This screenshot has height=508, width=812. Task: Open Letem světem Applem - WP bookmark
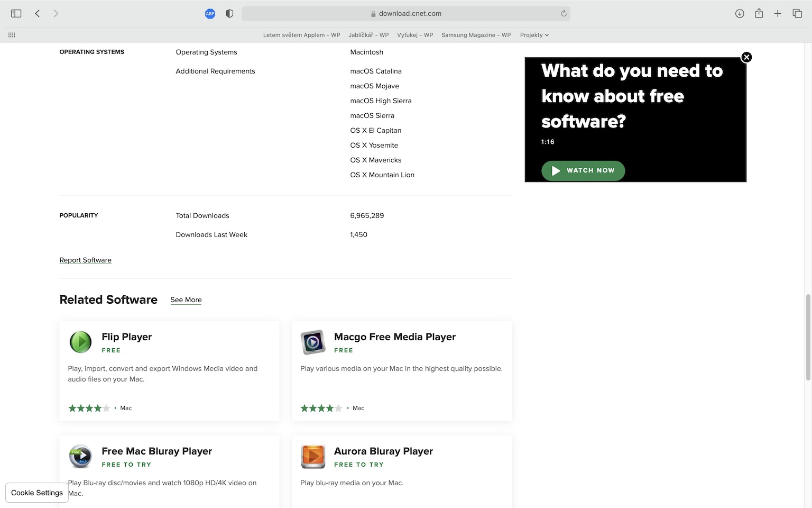(301, 35)
